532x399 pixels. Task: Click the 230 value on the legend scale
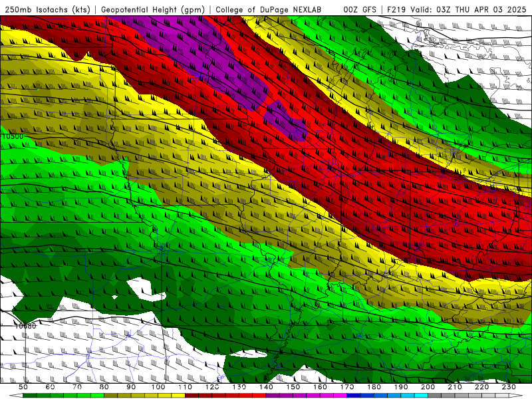point(509,387)
